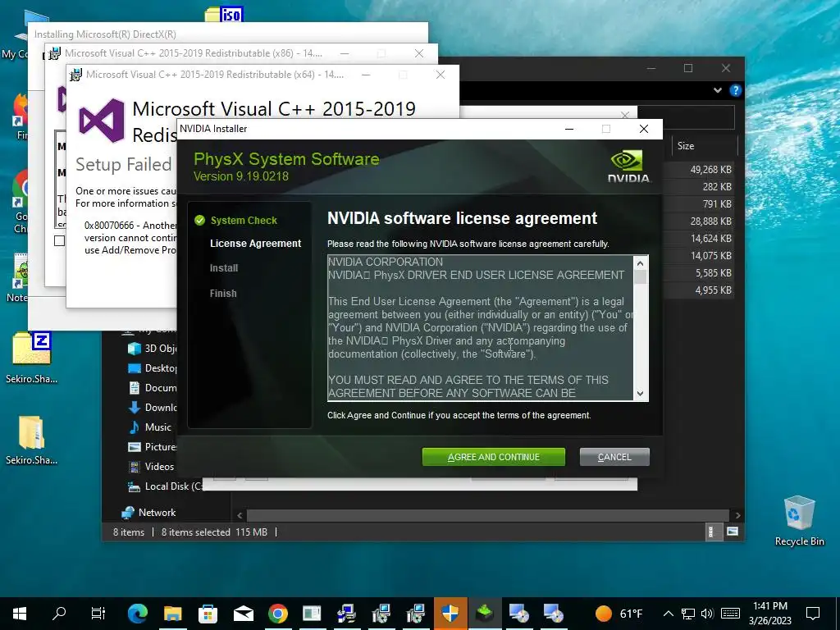This screenshot has width=840, height=630.
Task: Select the 49,268 KB file size cell
Action: 710,169
